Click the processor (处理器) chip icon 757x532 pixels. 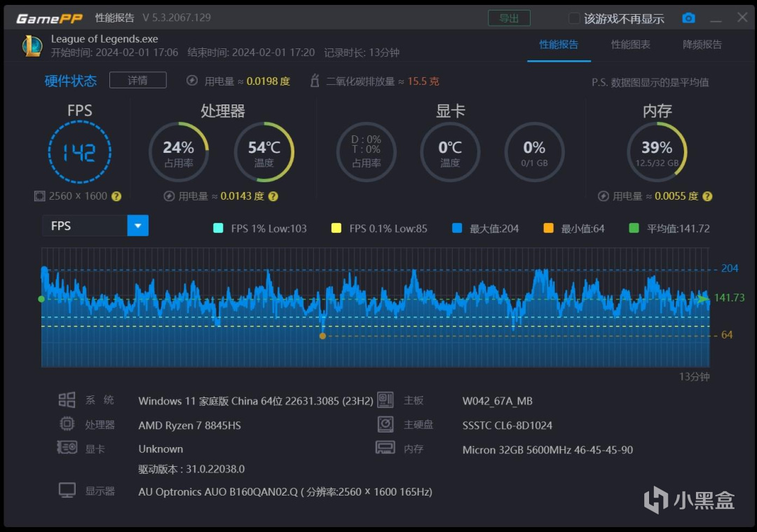(67, 424)
